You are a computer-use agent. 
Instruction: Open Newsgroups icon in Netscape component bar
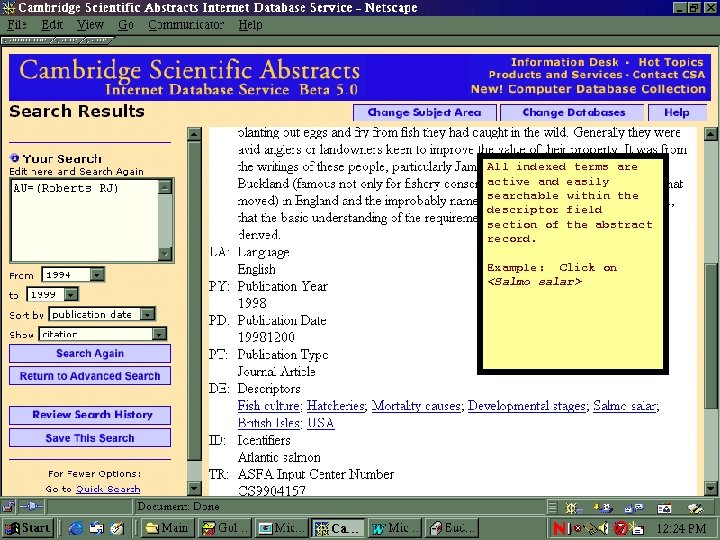[x=633, y=507]
